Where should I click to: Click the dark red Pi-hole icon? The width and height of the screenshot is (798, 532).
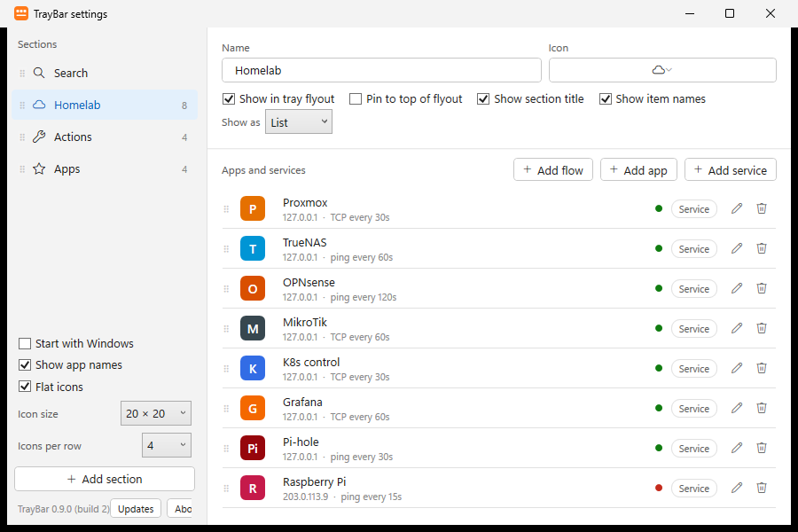point(253,448)
